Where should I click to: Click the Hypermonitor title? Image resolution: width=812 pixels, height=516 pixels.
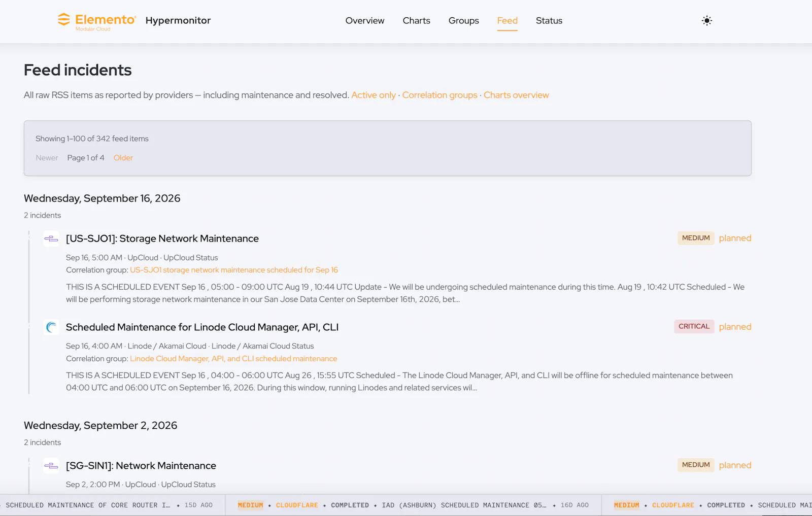click(x=178, y=21)
